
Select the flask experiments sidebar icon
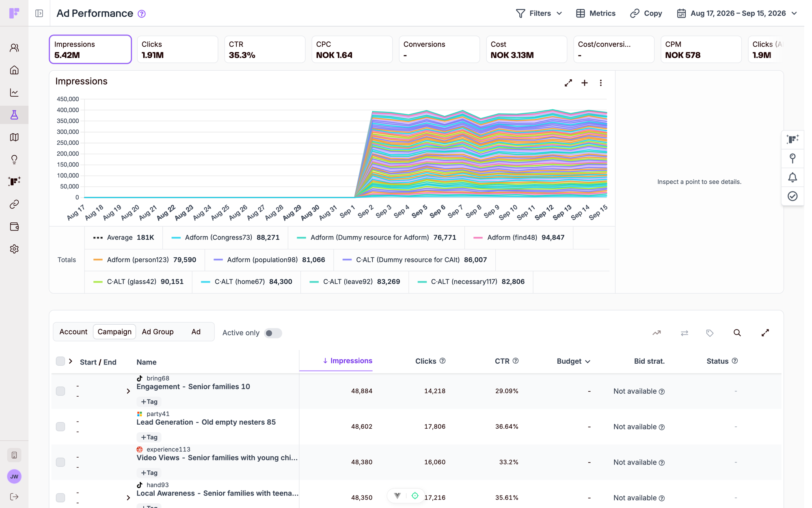[14, 115]
